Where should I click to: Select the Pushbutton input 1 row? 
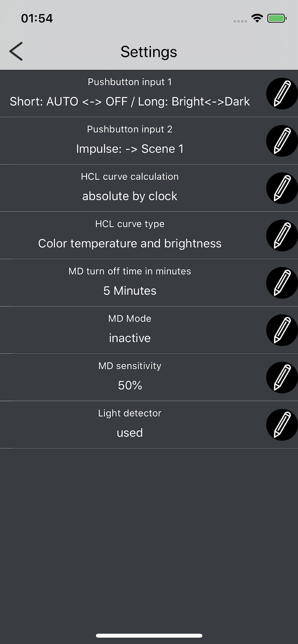click(x=129, y=93)
